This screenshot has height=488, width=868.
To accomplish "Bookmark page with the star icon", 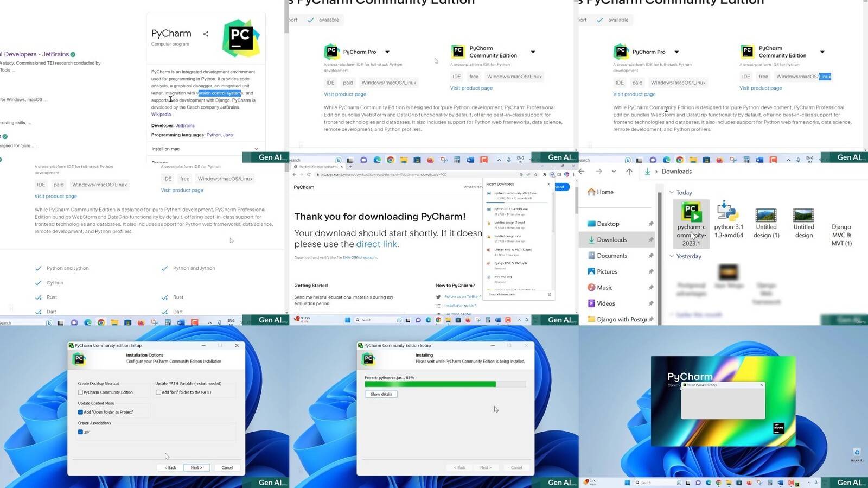I will [536, 174].
